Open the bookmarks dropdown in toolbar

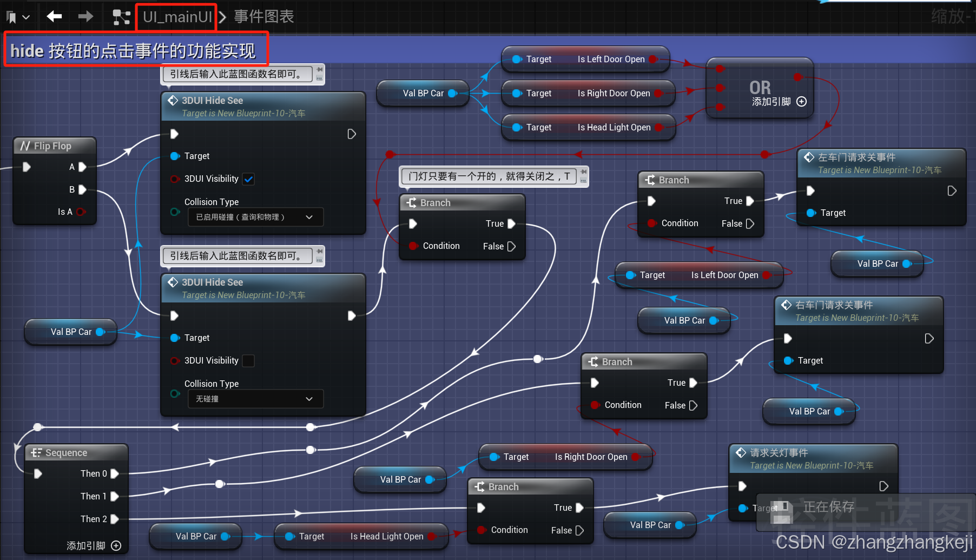click(18, 17)
